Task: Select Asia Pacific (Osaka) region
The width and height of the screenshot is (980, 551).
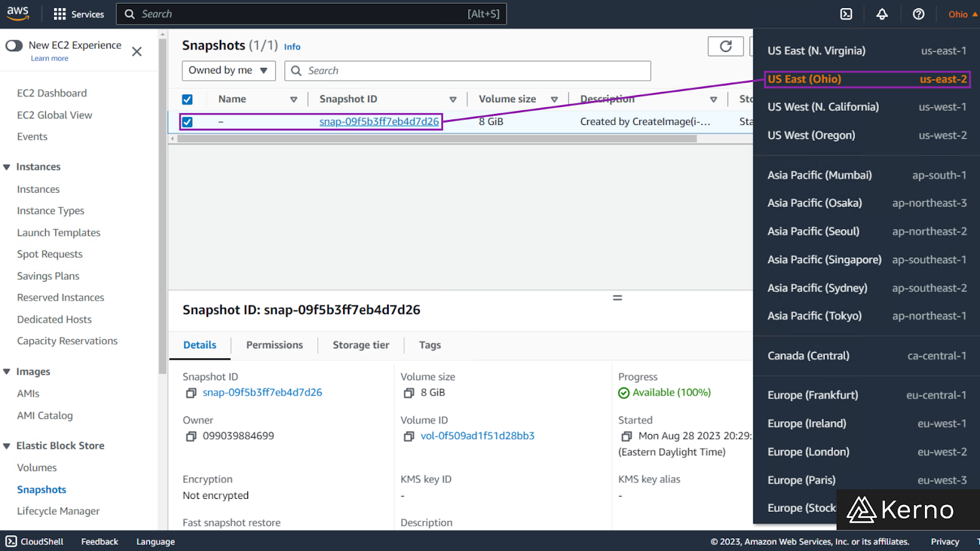Action: click(x=867, y=203)
